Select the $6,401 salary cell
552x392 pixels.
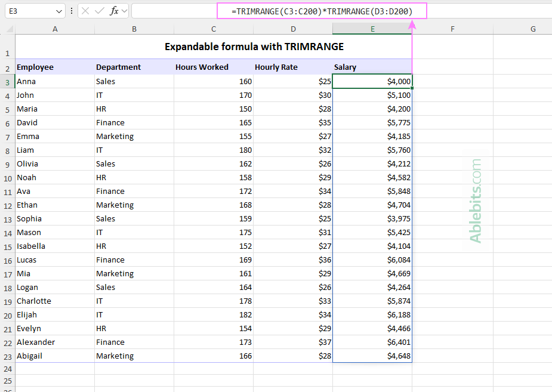click(x=372, y=342)
